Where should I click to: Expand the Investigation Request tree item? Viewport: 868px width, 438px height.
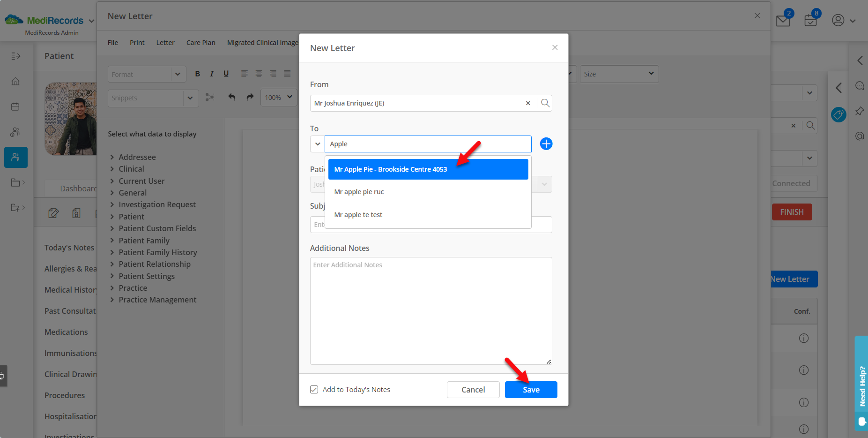coord(112,204)
